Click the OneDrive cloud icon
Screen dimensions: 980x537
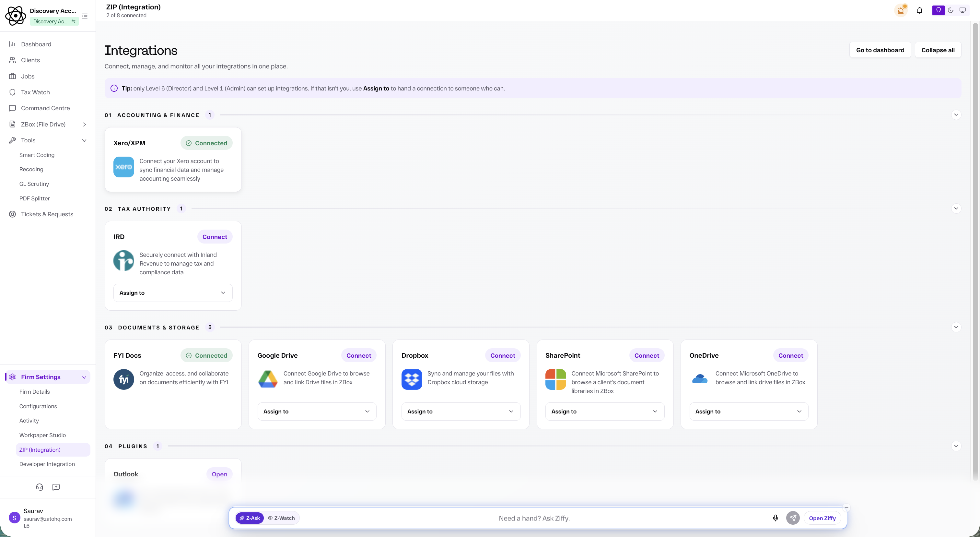coord(700,379)
